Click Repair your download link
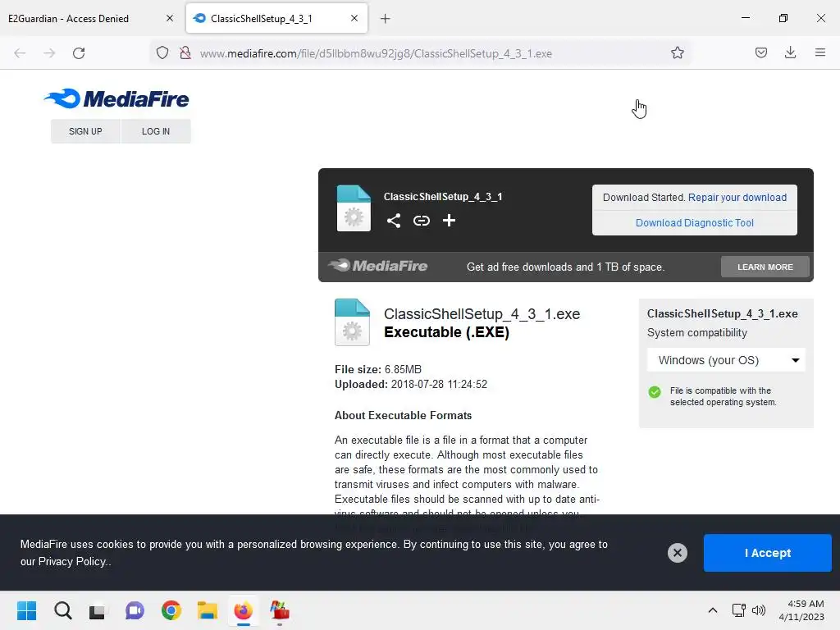The image size is (840, 630). [737, 198]
